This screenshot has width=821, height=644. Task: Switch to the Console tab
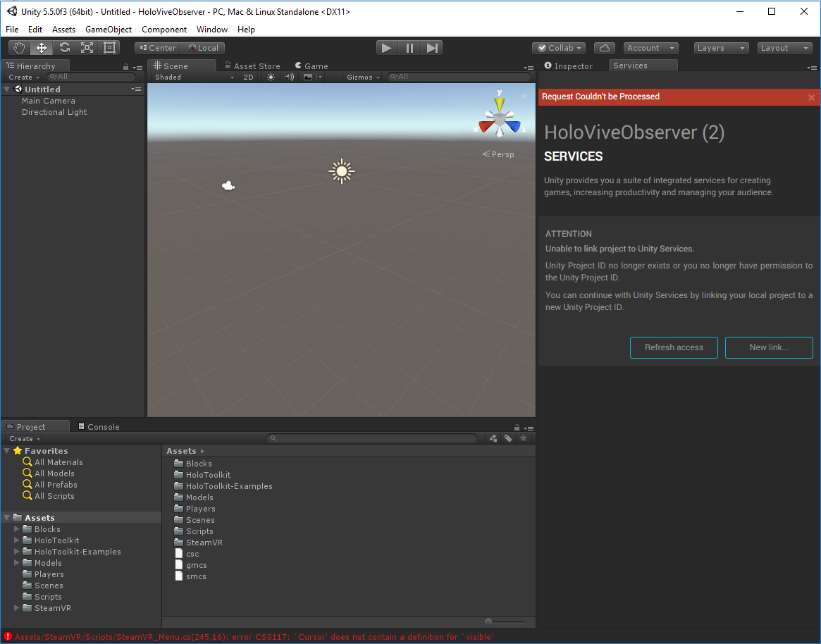99,427
